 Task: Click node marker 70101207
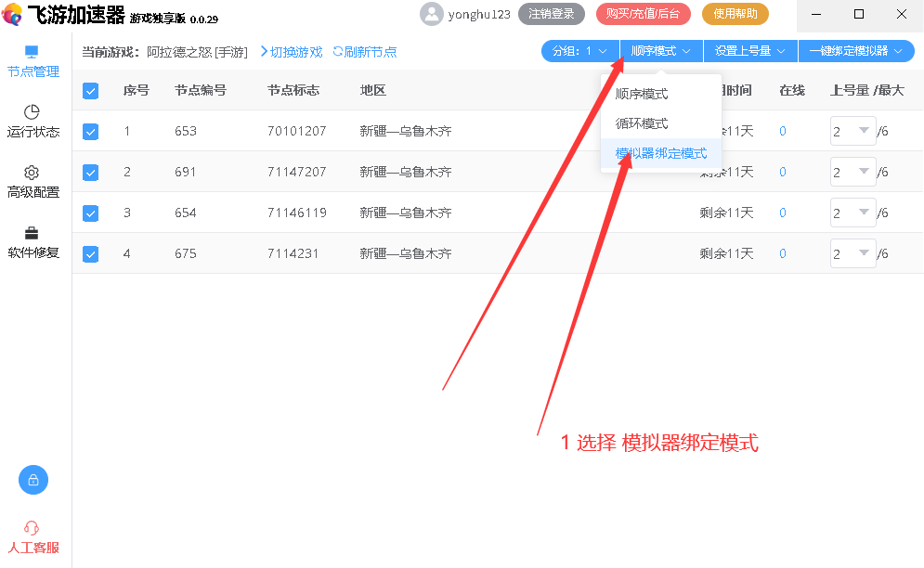point(297,131)
